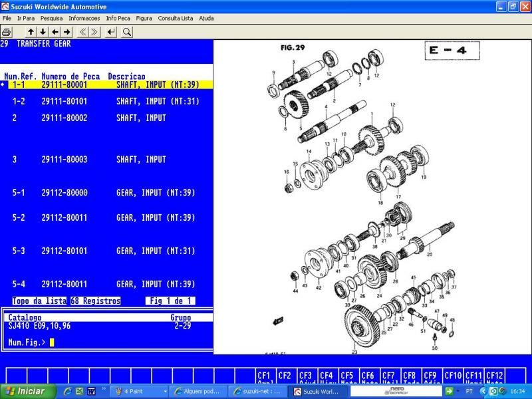Click the CF2 function key button
Screen dimensions: 532x399
coord(287,376)
